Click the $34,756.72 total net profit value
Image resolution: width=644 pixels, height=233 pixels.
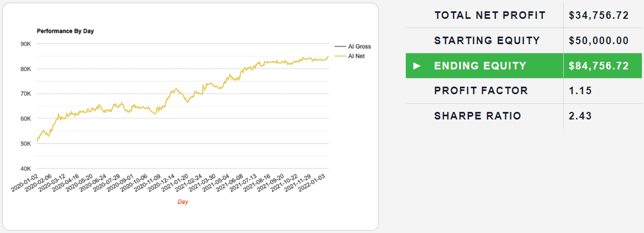[x=599, y=15]
